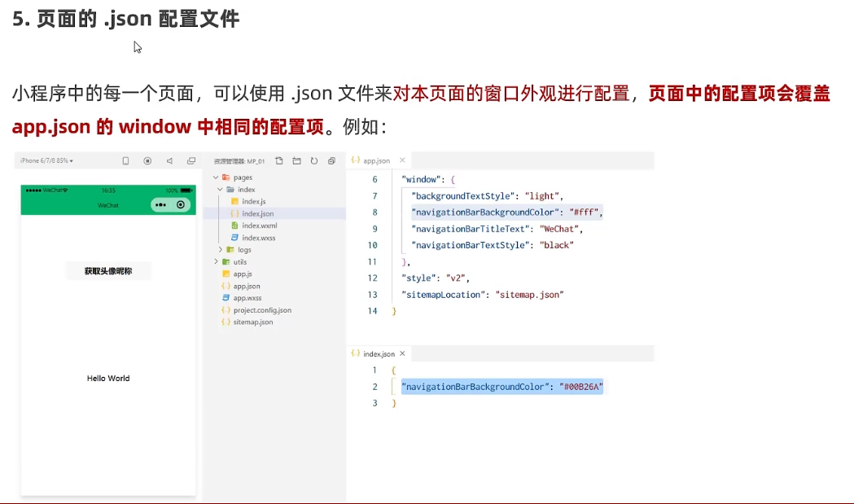Image resolution: width=854 pixels, height=504 pixels.
Task: Collapse the index folder chevron
Action: point(220,189)
